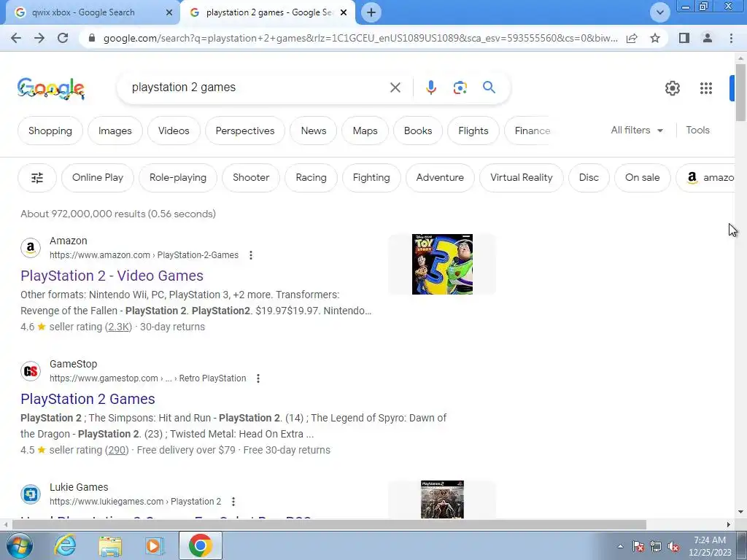The width and height of the screenshot is (747, 560).
Task: Open Amazon 2.3K seller rating link
Action: pyautogui.click(x=118, y=327)
